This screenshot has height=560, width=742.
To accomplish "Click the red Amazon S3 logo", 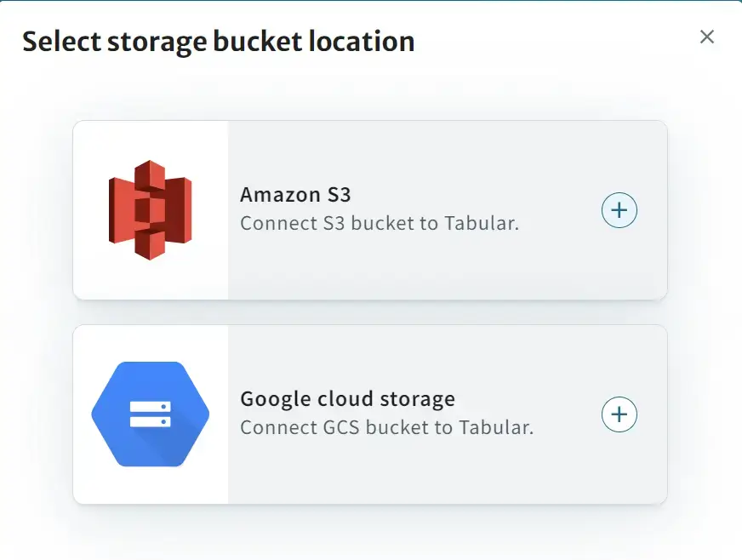I will click(x=151, y=210).
